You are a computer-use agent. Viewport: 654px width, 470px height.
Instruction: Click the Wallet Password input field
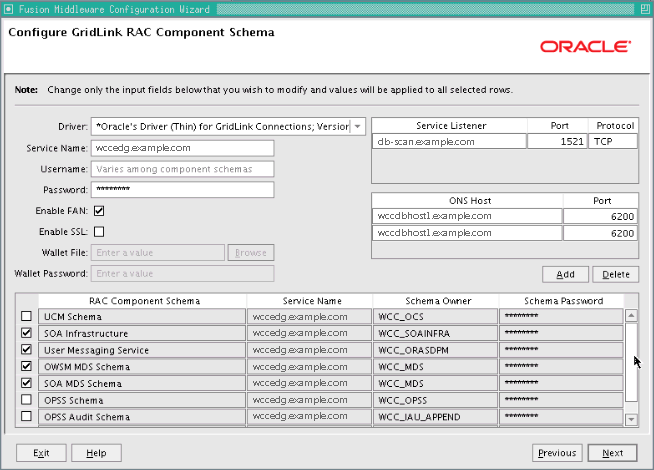pos(183,274)
